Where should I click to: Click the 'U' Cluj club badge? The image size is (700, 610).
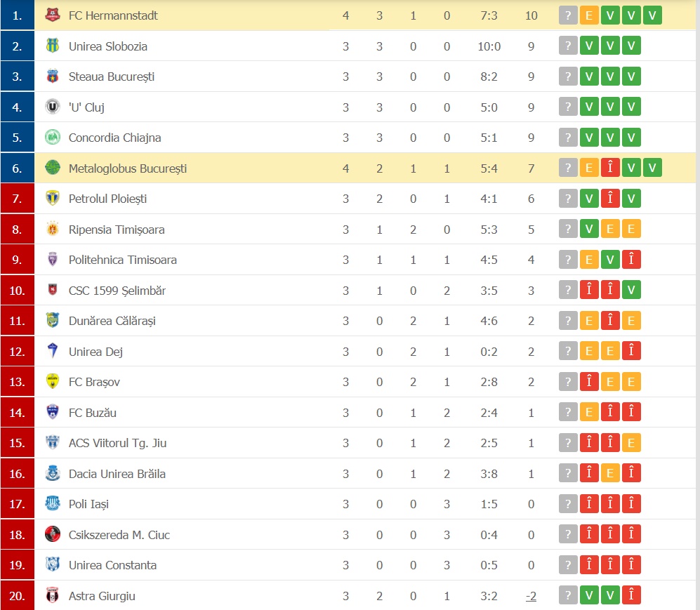pos(53,107)
